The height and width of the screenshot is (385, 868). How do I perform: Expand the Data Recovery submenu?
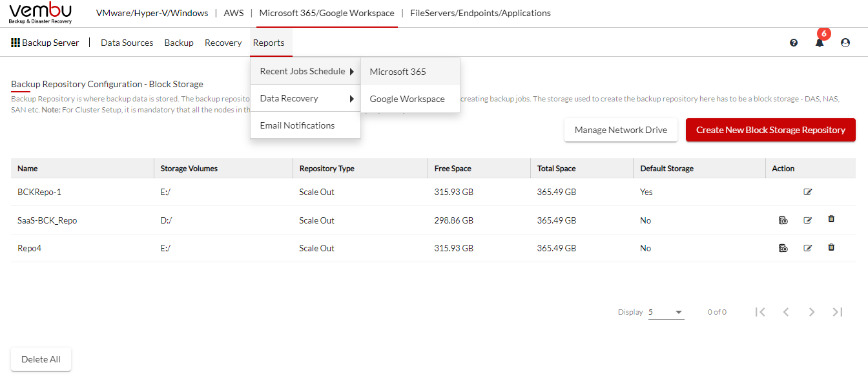[305, 98]
